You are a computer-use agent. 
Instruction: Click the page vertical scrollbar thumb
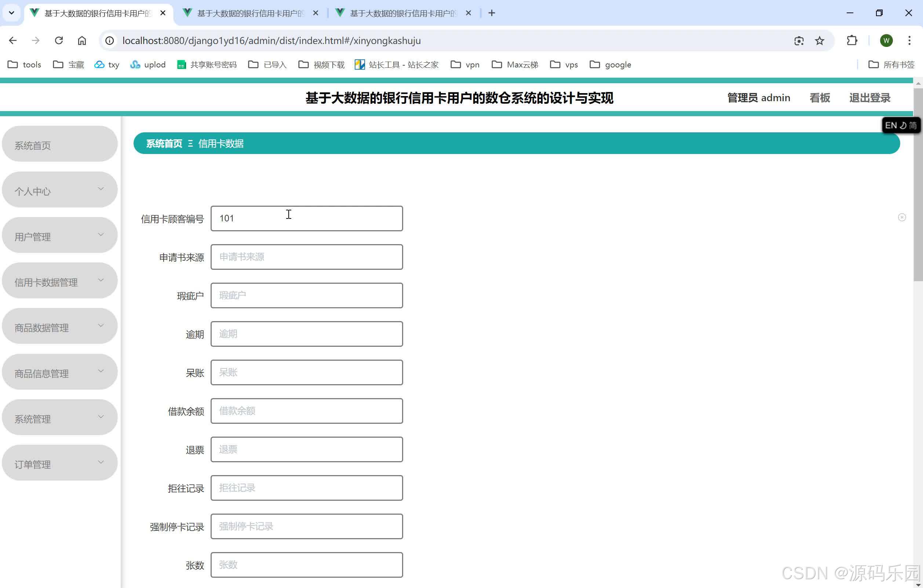[917, 184]
